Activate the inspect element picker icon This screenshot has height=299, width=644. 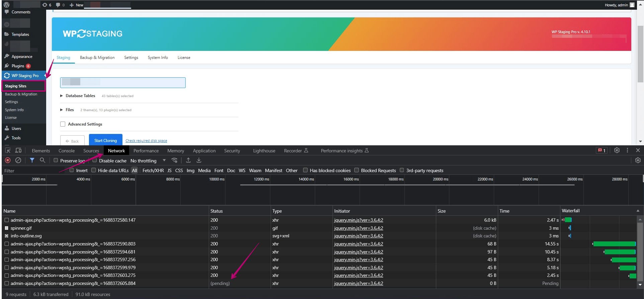(8, 150)
